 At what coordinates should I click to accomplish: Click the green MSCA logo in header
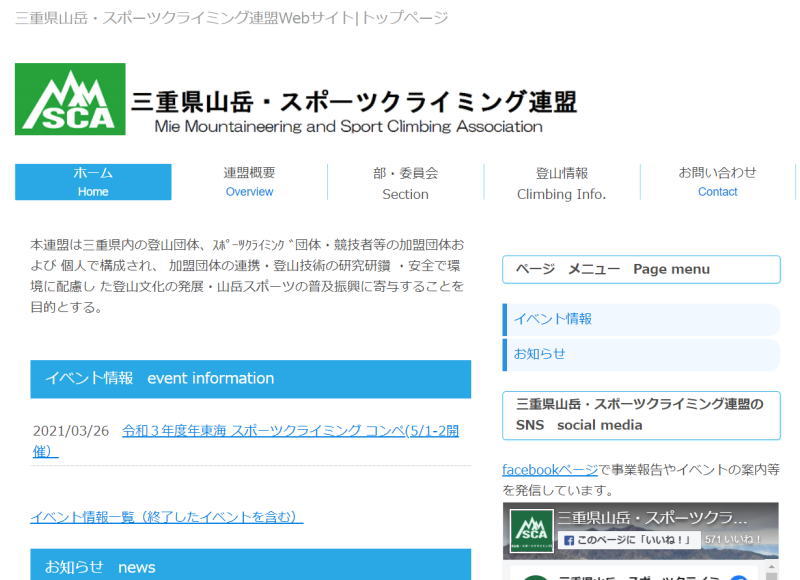pos(70,99)
